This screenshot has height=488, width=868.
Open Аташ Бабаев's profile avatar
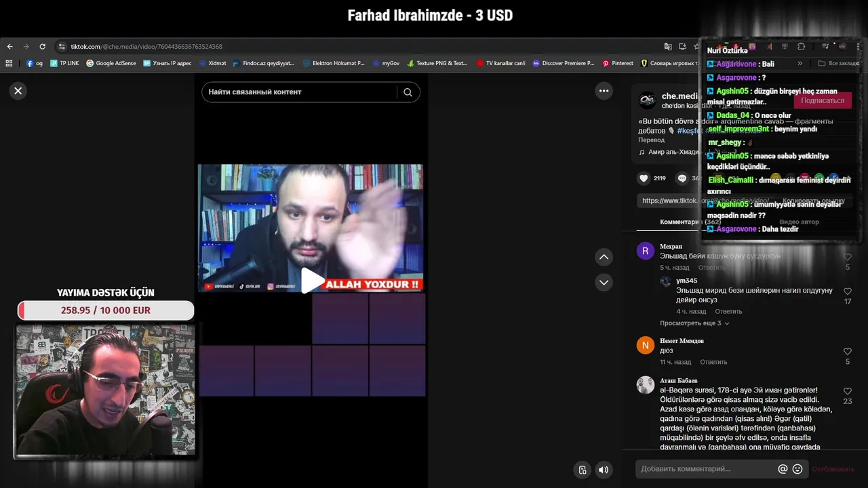coord(645,385)
